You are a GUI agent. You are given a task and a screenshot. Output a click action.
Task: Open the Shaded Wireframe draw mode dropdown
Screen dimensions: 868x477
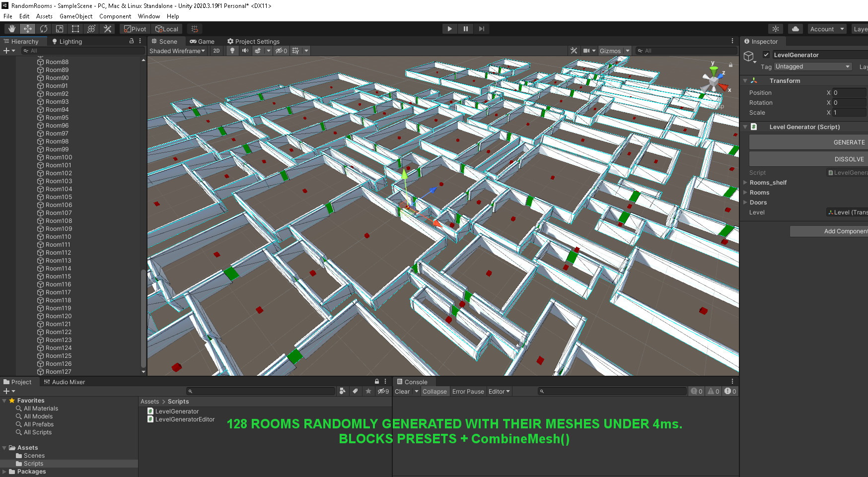177,51
